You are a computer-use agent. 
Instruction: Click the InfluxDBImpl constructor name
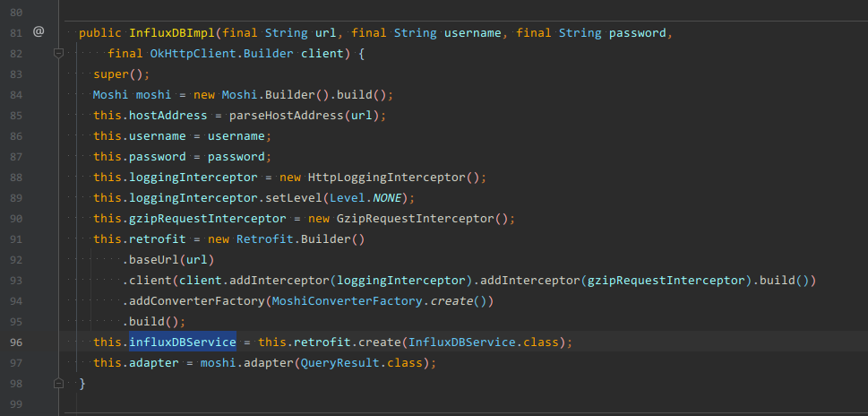click(172, 32)
